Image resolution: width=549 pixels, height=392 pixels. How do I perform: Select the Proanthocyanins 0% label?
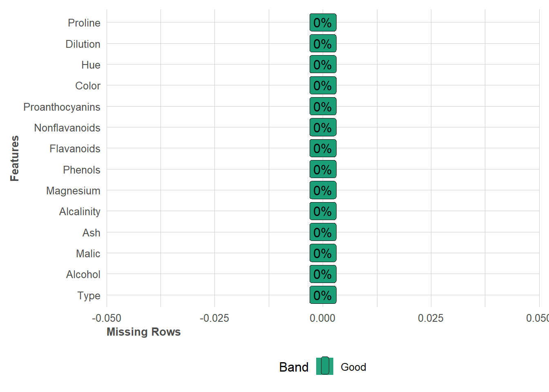click(x=323, y=107)
